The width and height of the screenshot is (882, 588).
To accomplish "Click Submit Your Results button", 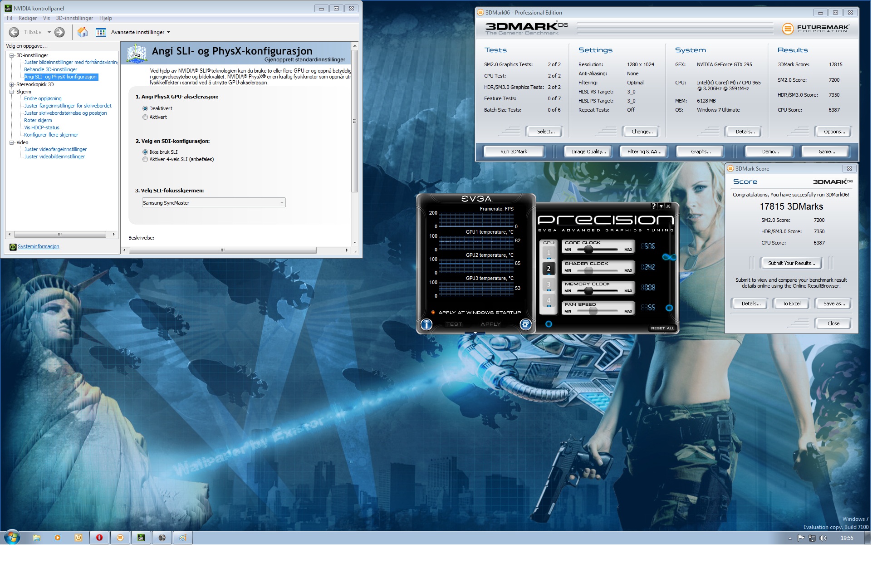I will coord(791,263).
